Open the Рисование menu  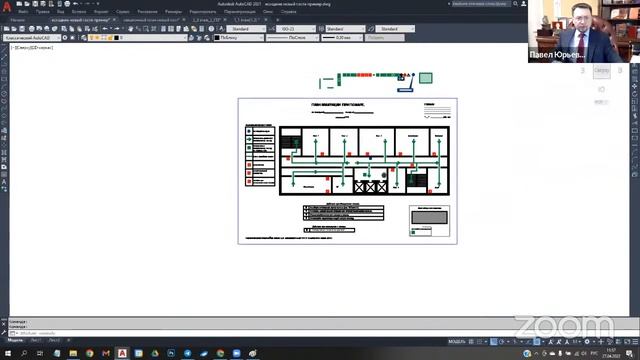pyautogui.click(x=147, y=12)
